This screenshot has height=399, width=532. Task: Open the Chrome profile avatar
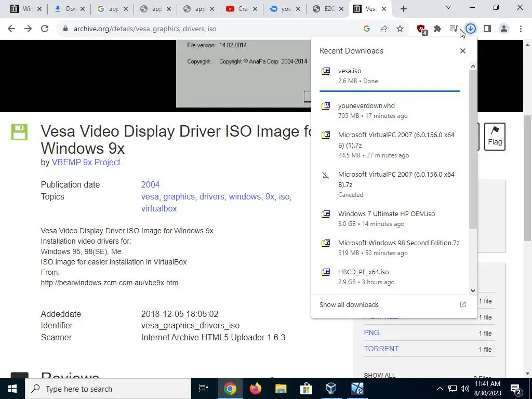pyautogui.click(x=504, y=29)
